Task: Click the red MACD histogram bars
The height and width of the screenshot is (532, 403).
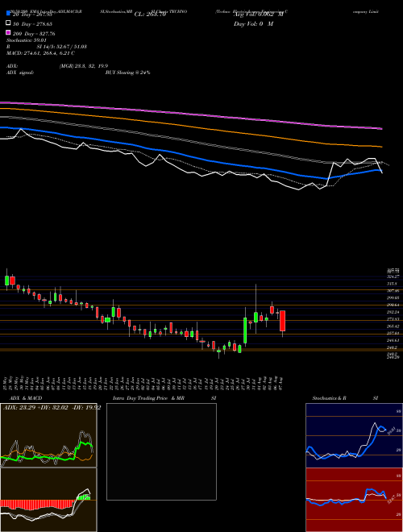Action: click(x=36, y=505)
